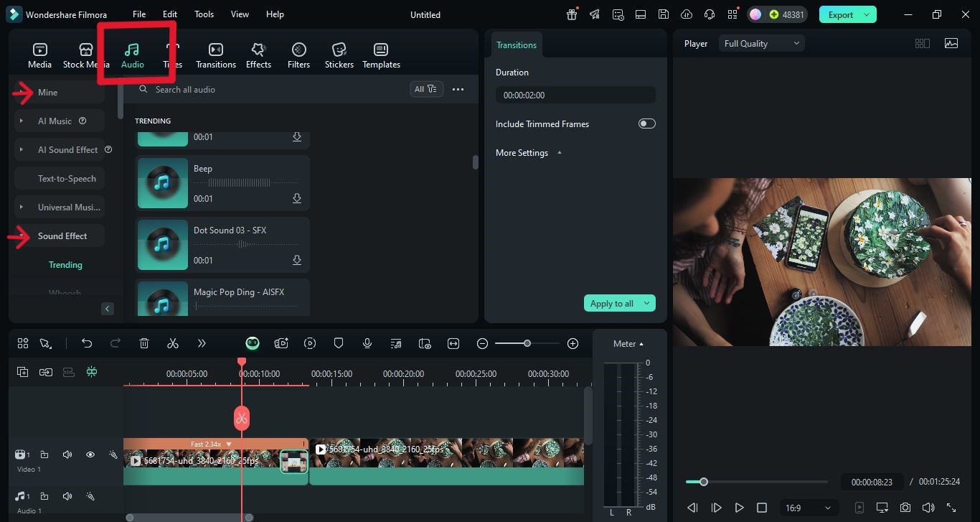Click the Stop button in player
The width and height of the screenshot is (980, 522).
pos(762,508)
